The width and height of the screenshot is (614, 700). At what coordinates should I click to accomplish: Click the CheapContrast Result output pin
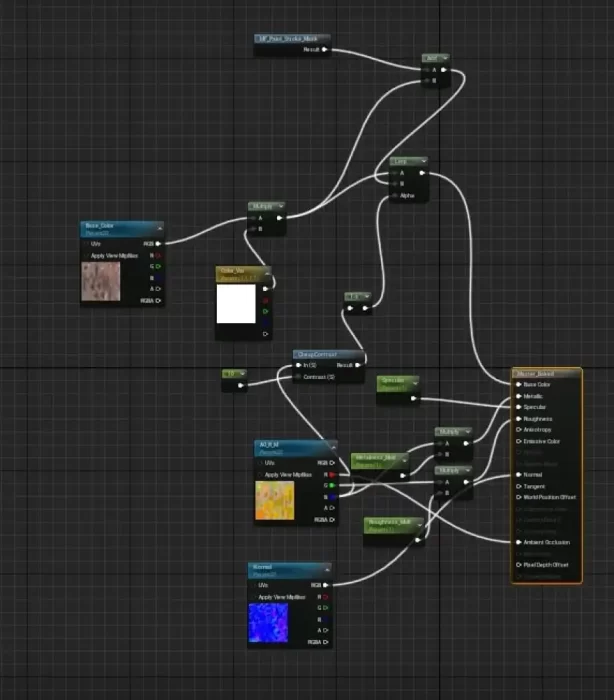point(359,366)
